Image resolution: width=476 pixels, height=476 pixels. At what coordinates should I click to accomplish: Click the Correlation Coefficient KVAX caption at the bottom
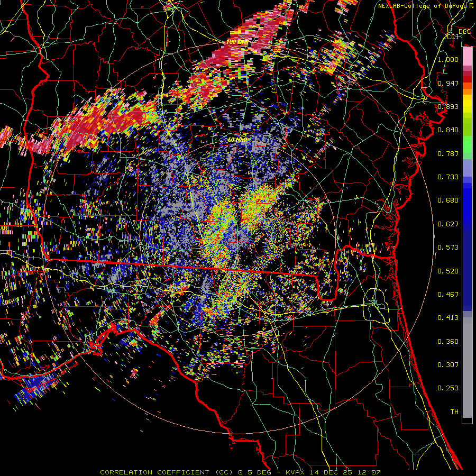point(240,472)
